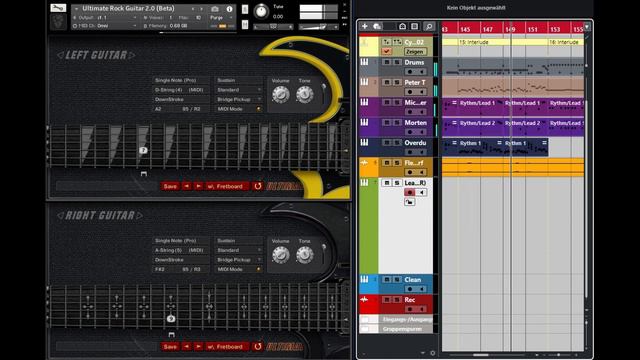Click the Zeigen button on Cy...02 track
640x360 pixels.
point(415,52)
